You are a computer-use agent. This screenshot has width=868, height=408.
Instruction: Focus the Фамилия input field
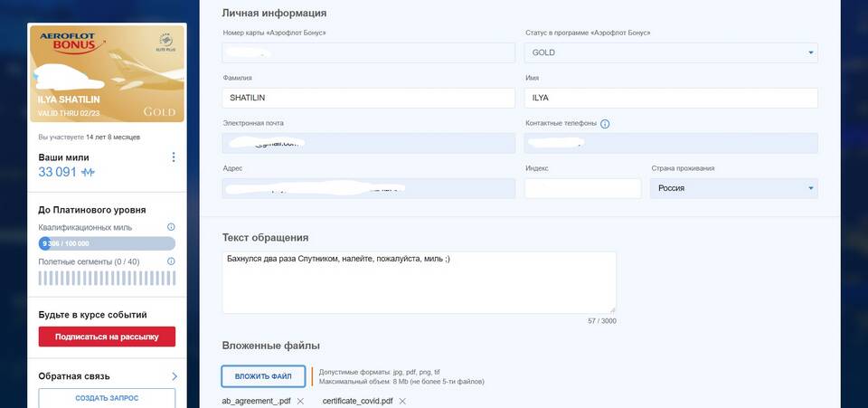pos(368,98)
